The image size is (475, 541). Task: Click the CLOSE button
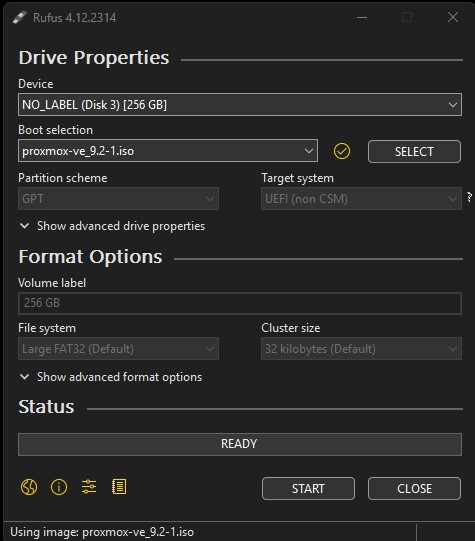[414, 489]
